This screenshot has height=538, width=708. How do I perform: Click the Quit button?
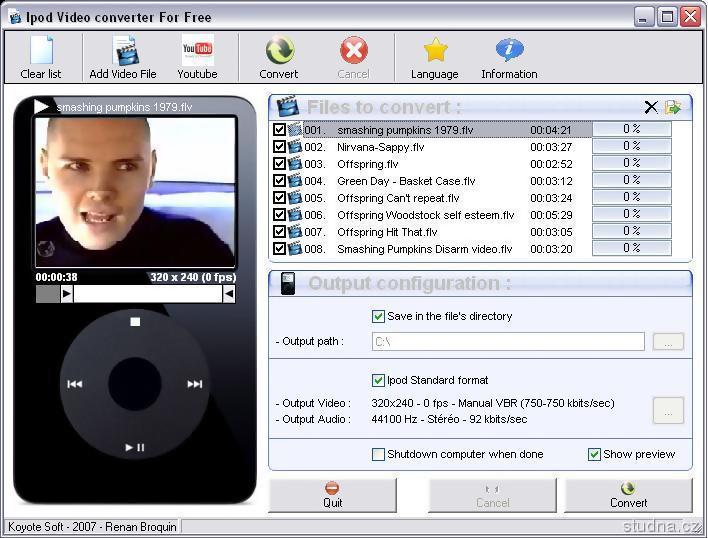coord(332,495)
